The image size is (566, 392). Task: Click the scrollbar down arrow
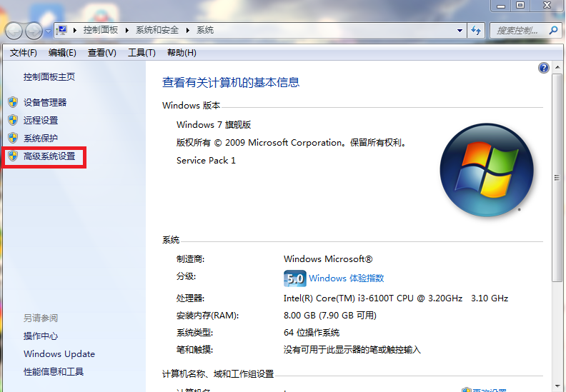point(557,386)
